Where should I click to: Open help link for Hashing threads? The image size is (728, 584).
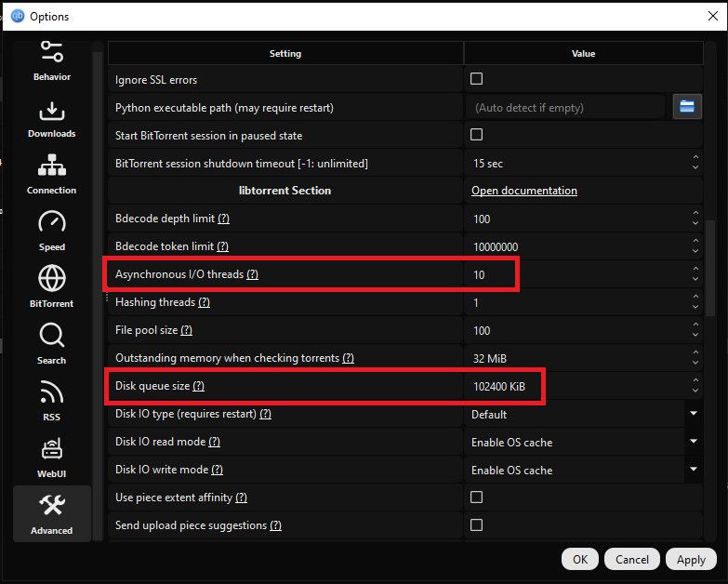[x=204, y=301]
